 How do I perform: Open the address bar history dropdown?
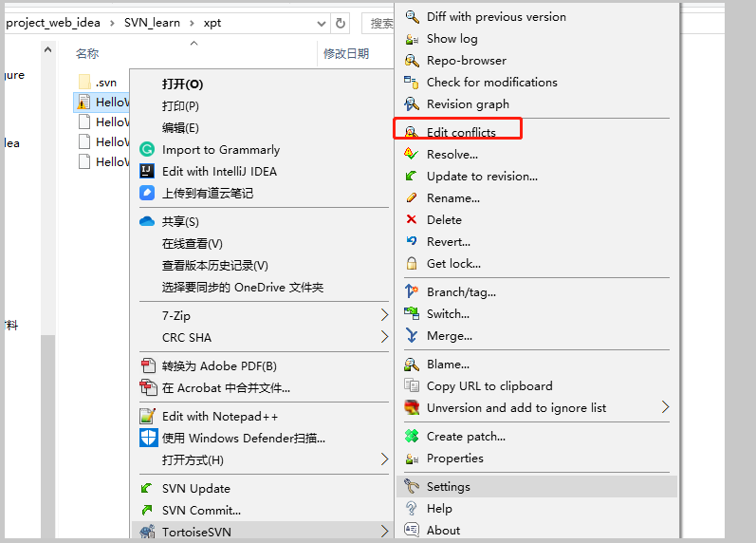(322, 23)
